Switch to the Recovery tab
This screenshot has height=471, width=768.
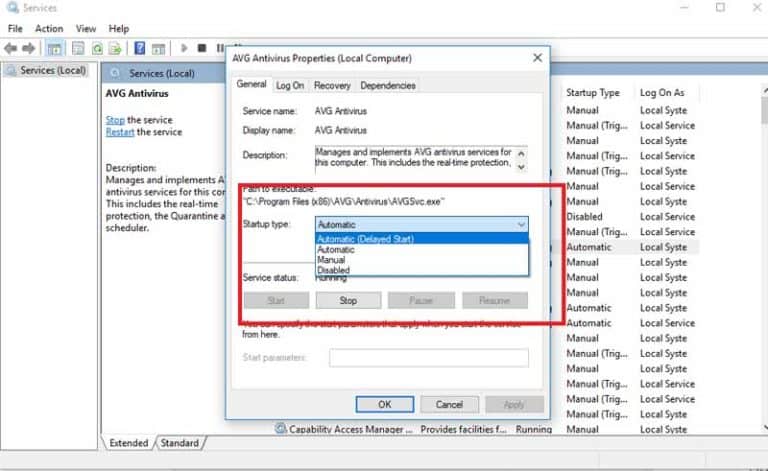click(x=332, y=85)
